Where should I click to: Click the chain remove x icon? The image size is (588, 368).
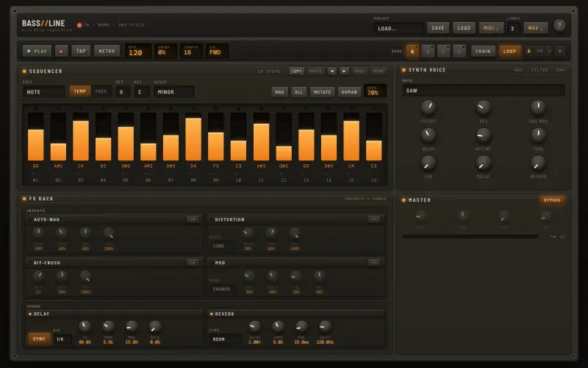(x=549, y=51)
